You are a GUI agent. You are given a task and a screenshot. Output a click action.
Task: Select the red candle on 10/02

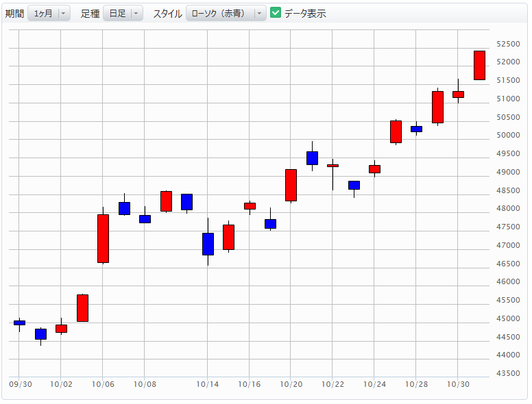[61, 329]
